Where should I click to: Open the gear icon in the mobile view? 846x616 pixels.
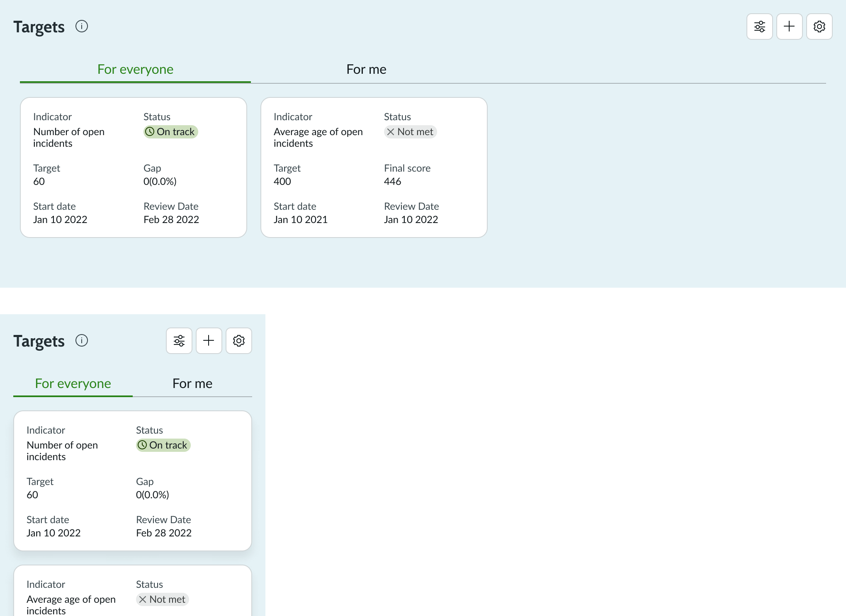pyautogui.click(x=238, y=340)
